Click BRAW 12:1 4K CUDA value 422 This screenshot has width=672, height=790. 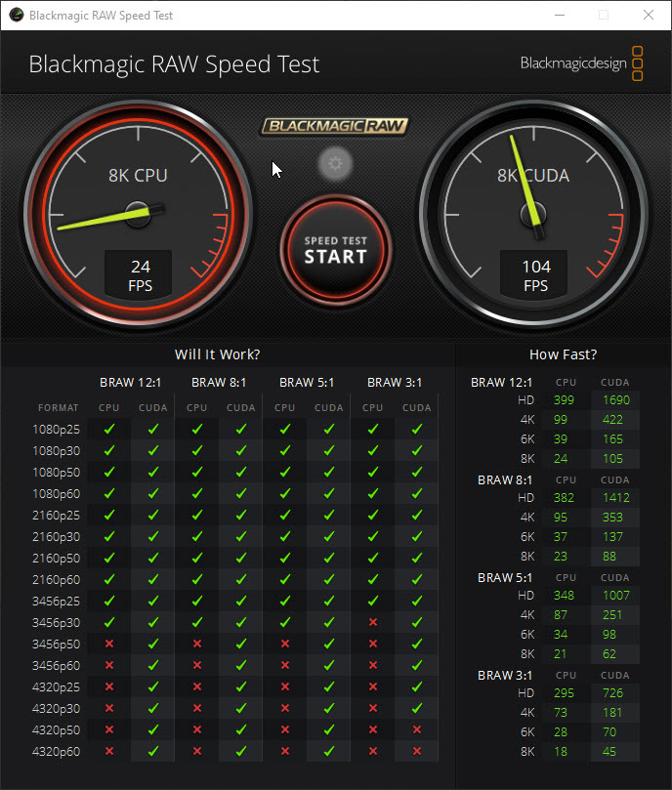pyautogui.click(x=612, y=420)
